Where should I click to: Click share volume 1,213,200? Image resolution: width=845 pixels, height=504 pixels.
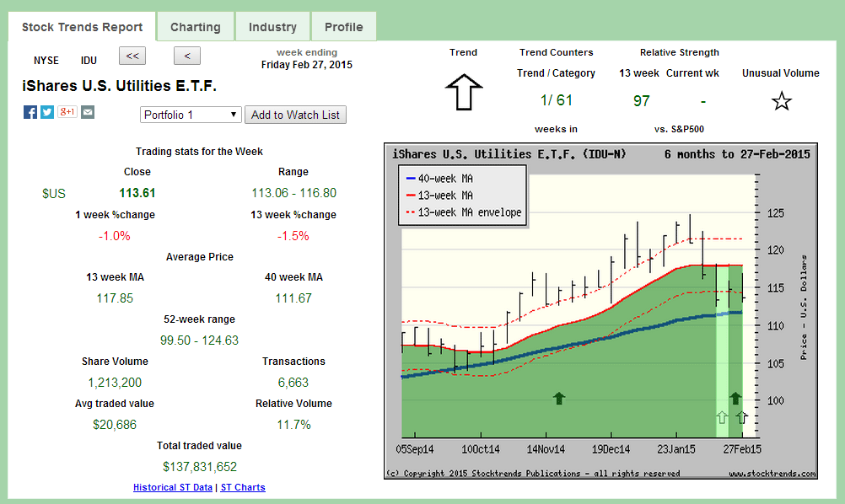115,383
